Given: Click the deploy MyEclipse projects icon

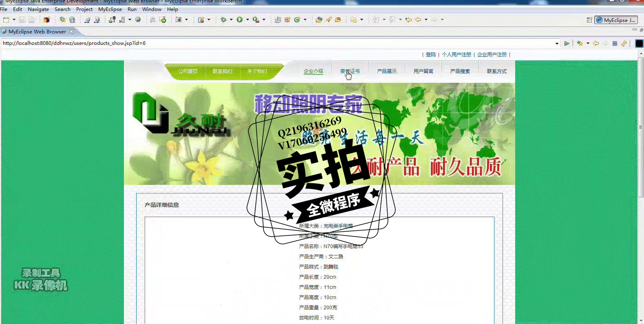Looking at the screenshot, I should 112,20.
